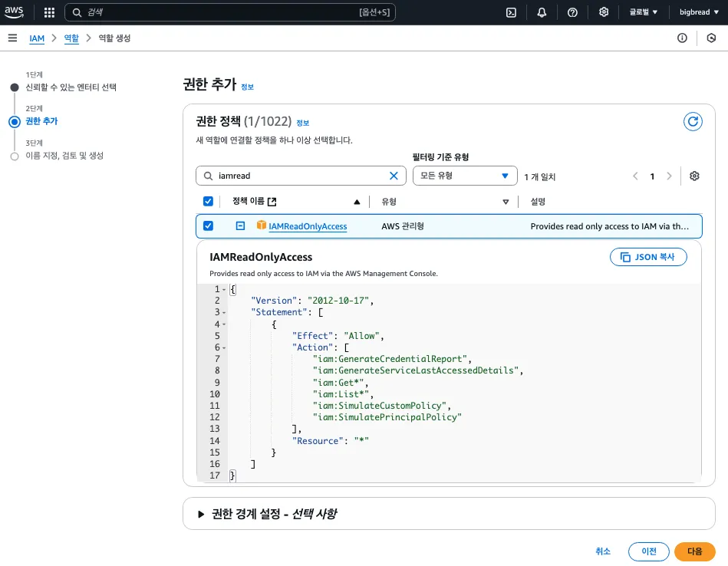The height and width of the screenshot is (566, 728).
Task: Open the info panel icon in breadcrumb bar
Action: (681, 38)
